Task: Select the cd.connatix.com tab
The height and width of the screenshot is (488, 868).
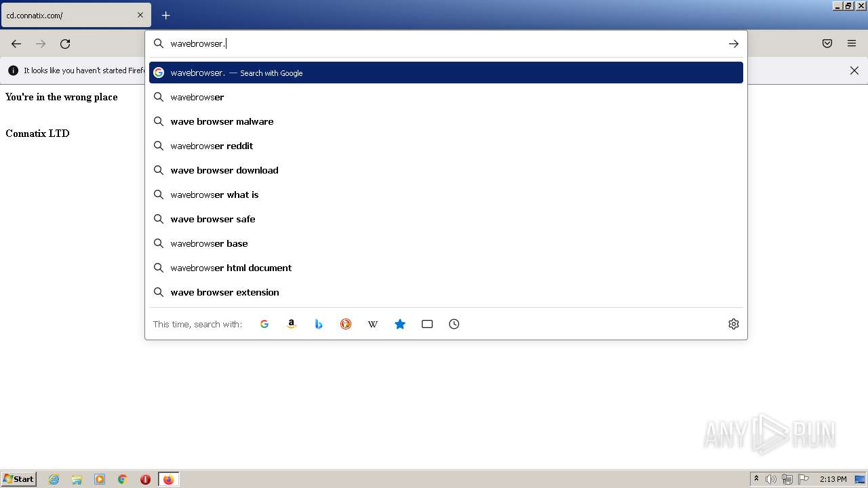Action: pos(76,15)
